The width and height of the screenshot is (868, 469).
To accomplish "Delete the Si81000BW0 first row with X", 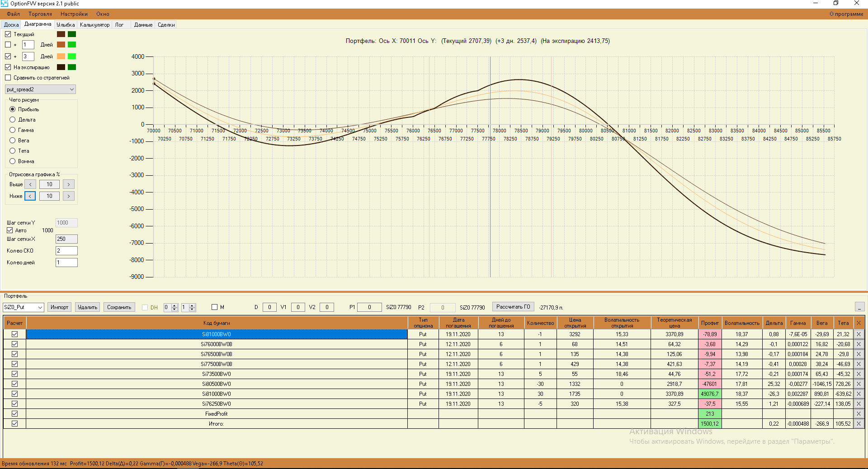I will 859,334.
